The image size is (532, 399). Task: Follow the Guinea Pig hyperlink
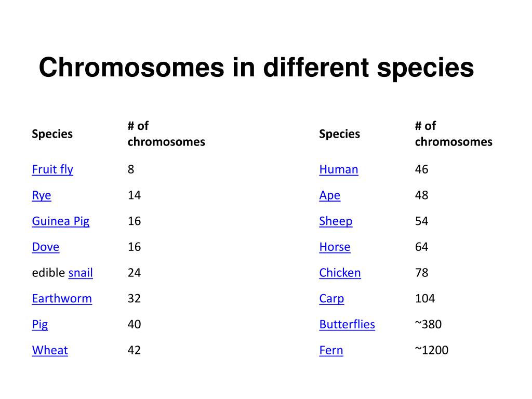click(x=61, y=221)
